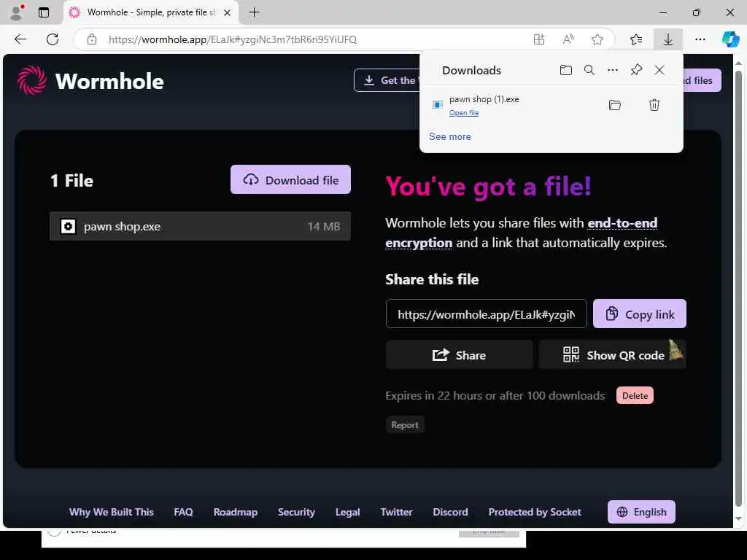Image resolution: width=747 pixels, height=560 pixels.
Task: Open the FAQ footer link
Action: click(x=183, y=512)
